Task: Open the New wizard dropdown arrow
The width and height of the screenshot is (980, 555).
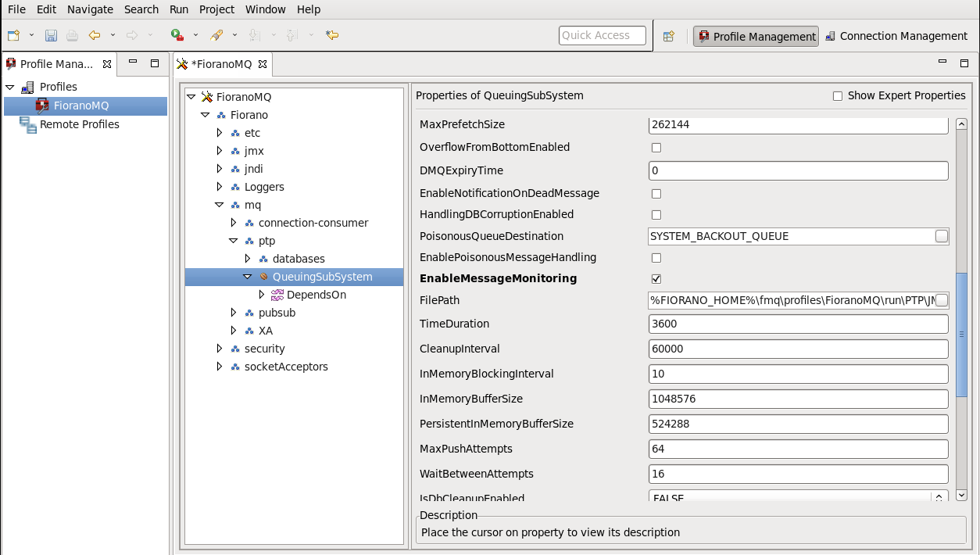Action: pos(32,35)
